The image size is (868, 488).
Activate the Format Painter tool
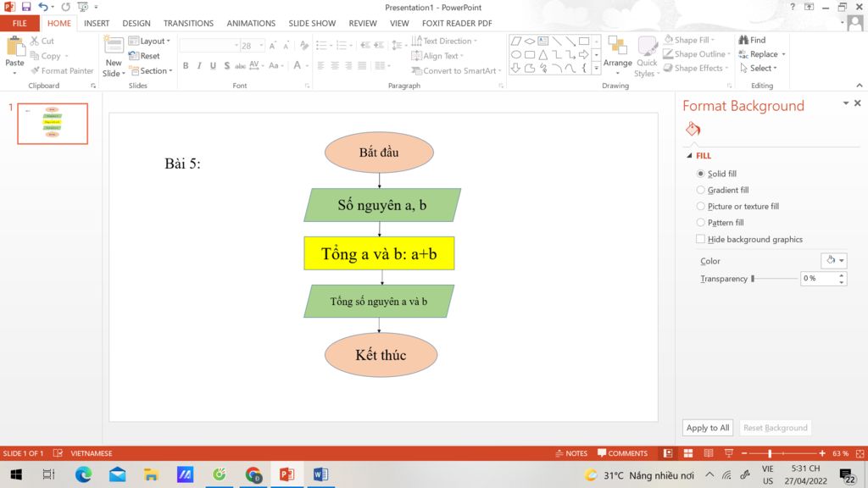(x=62, y=71)
